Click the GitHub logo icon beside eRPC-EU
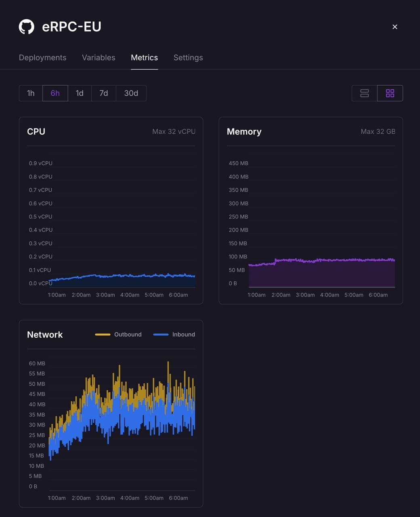Screen dimensions: 420x517 tap(27, 27)
